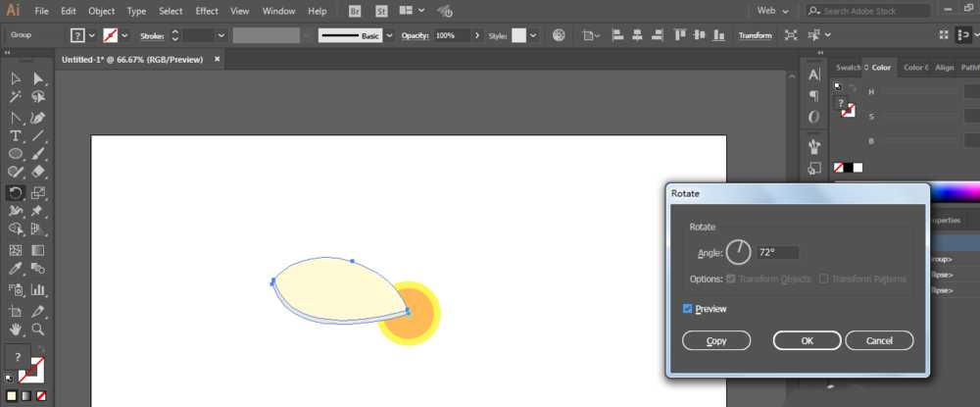The height and width of the screenshot is (407, 980).
Task: Toggle Transform Objects checkbox
Action: point(731,279)
